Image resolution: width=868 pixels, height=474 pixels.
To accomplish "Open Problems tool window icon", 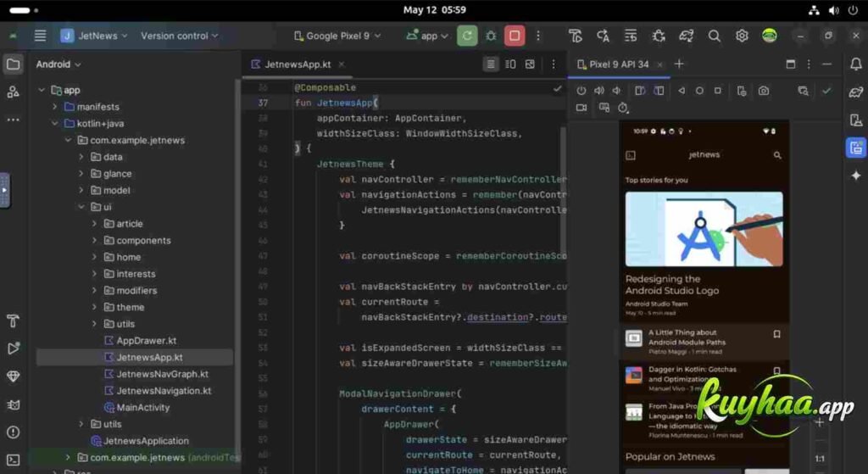I will pos(13,432).
